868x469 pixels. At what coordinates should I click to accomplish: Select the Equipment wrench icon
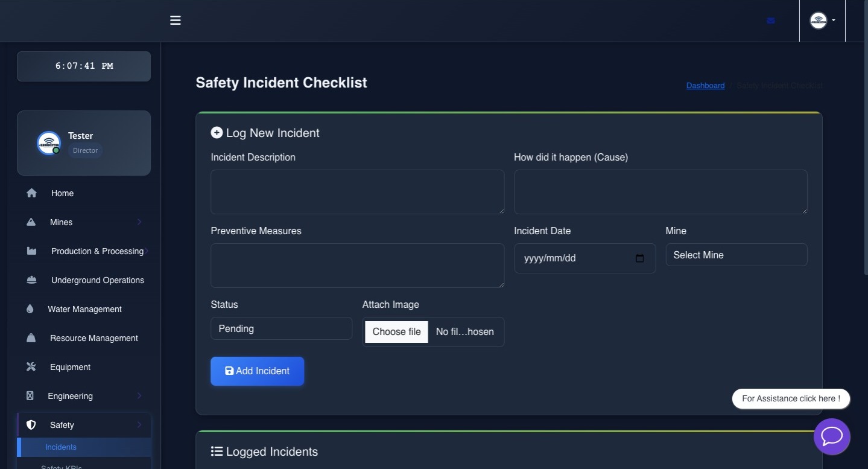coord(30,366)
